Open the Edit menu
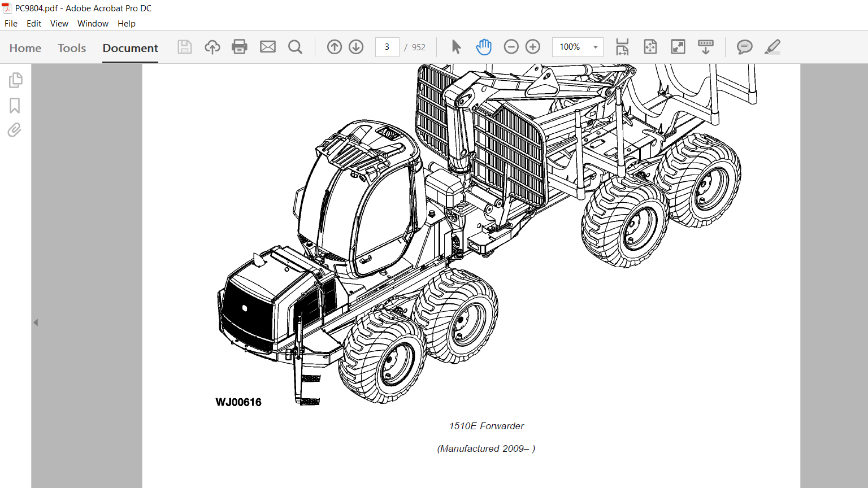The image size is (868, 488). point(34,24)
